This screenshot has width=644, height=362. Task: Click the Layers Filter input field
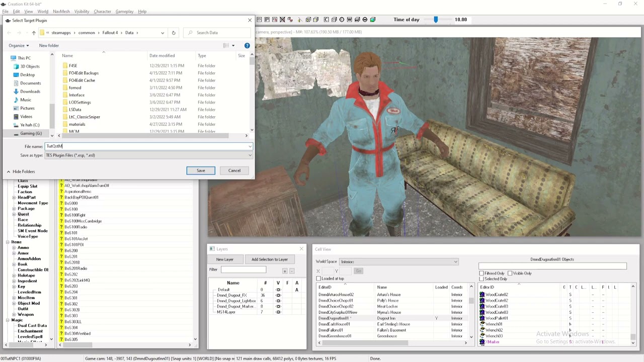[x=244, y=270]
